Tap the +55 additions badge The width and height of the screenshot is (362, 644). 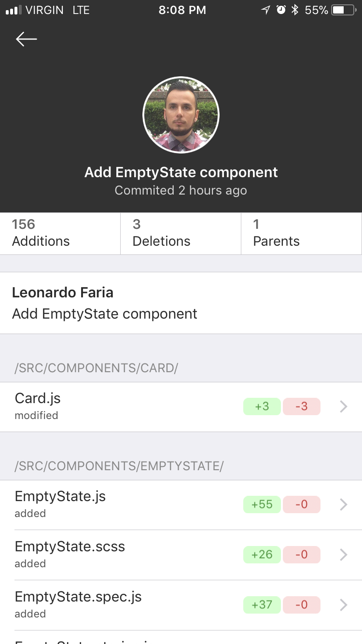coord(262,504)
